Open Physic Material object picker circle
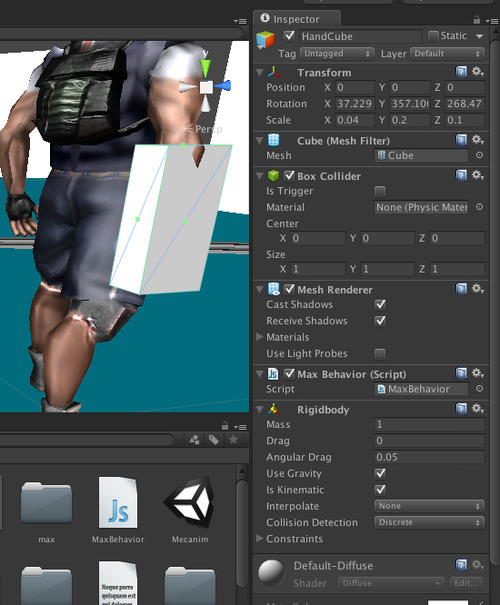This screenshot has height=605, width=500. pos(479,207)
